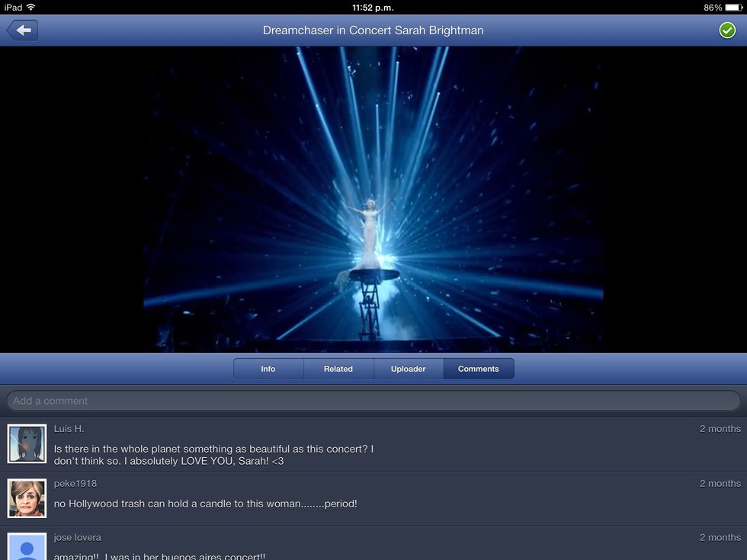Tap the Dreamchaser in Concert title
Image resolution: width=747 pixels, height=560 pixels.
pos(373,30)
